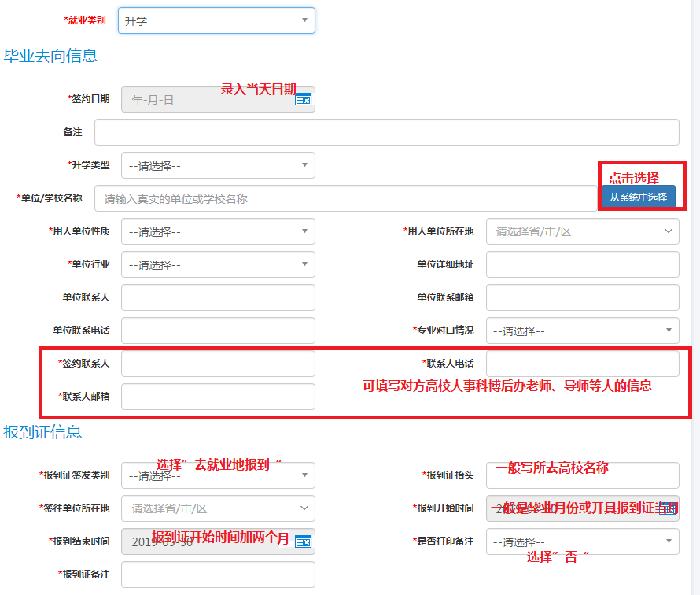700x595 pixels.
Task: Select the 联系人电话 text box
Action: pos(582,364)
